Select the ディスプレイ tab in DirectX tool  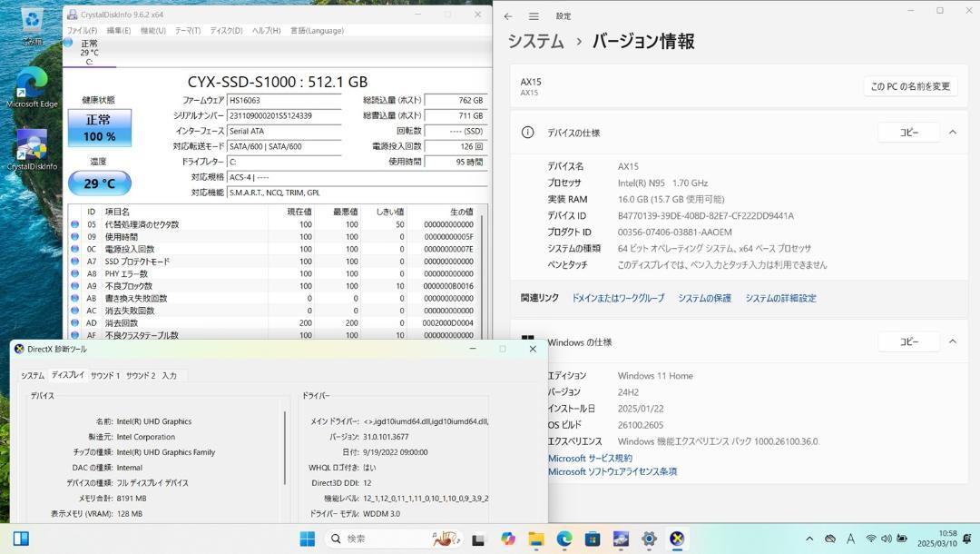pyautogui.click(x=67, y=374)
